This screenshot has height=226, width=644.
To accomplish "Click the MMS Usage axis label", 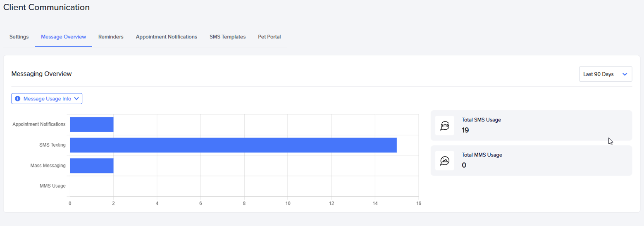I will [52, 186].
